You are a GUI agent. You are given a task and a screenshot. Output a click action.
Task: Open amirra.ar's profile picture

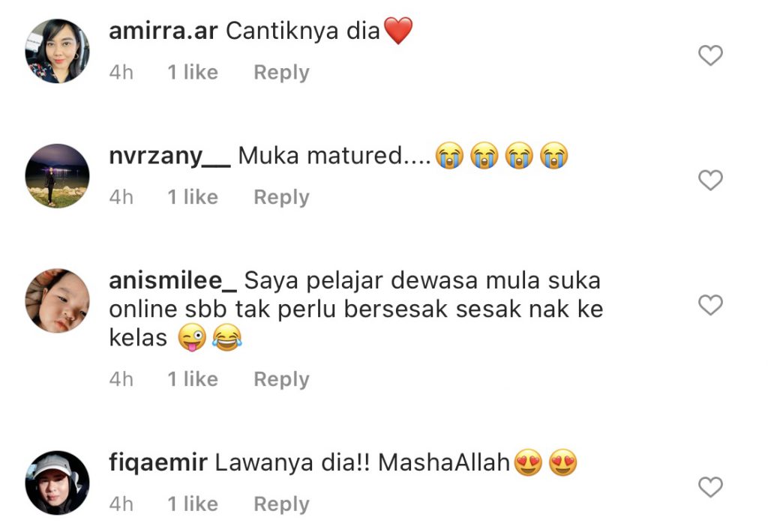tap(57, 51)
